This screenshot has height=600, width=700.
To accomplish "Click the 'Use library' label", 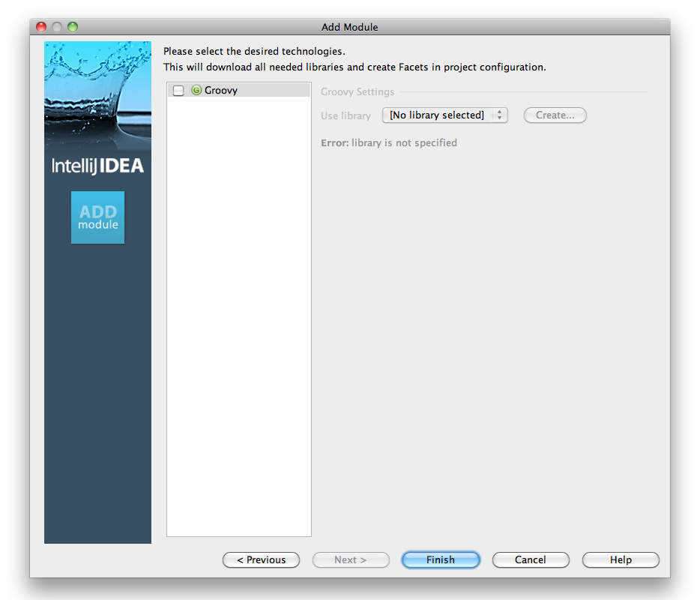I will click(x=346, y=115).
